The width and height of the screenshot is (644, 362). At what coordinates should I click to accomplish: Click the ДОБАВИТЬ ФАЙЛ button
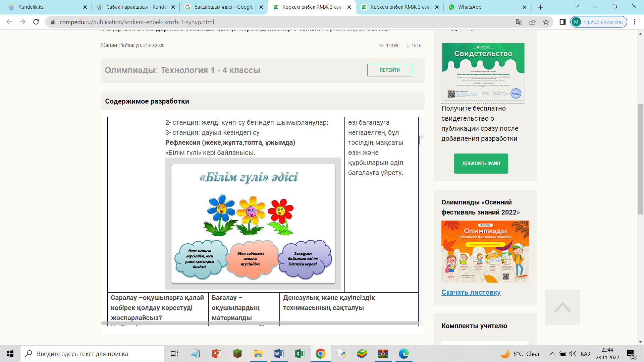click(481, 163)
